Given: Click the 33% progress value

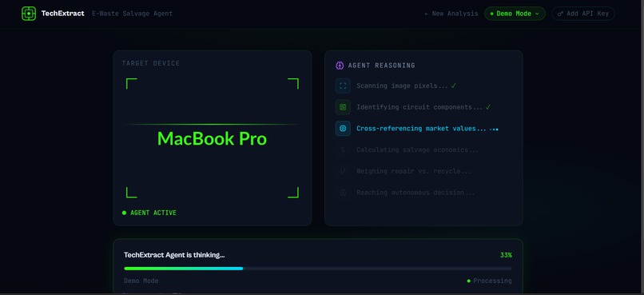Looking at the screenshot, I should pyautogui.click(x=506, y=255).
